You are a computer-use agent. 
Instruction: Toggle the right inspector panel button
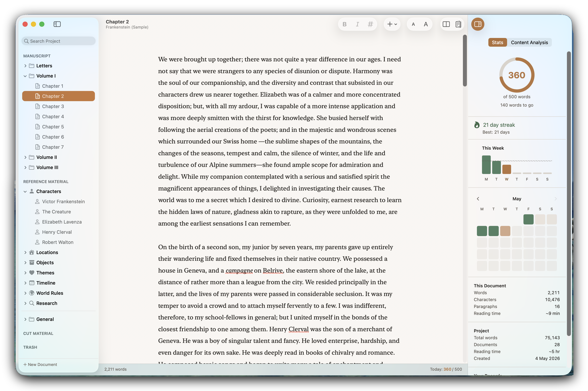[x=478, y=24]
